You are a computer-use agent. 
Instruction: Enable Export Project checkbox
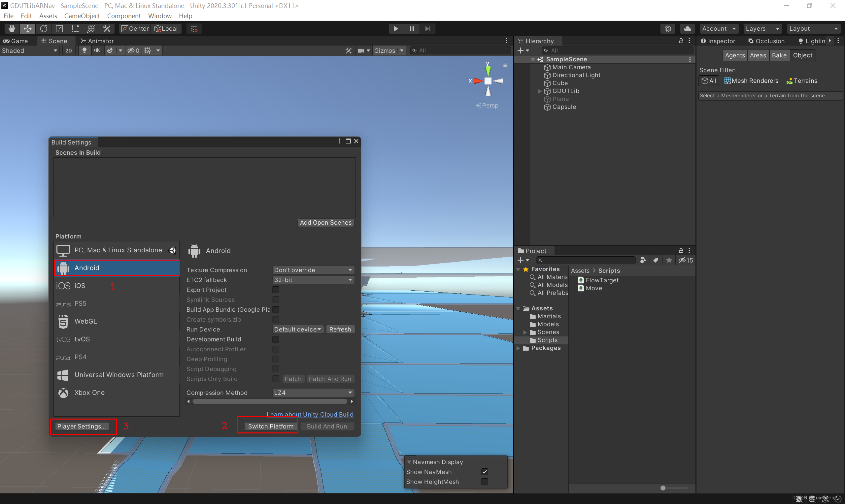pos(276,290)
